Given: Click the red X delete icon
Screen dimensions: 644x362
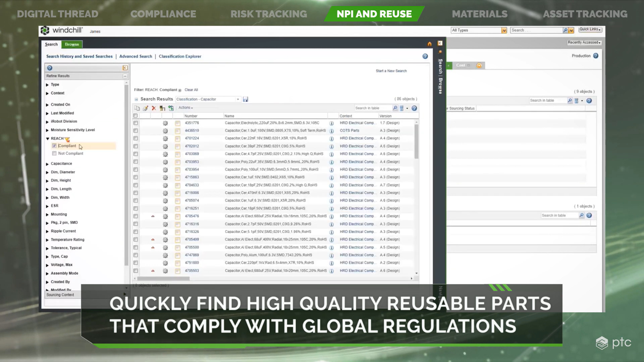Looking at the screenshot, I should pyautogui.click(x=154, y=108).
